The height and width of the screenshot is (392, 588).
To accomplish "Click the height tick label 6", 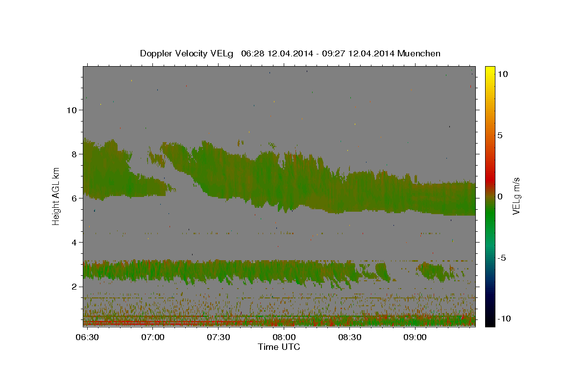I will (75, 198).
